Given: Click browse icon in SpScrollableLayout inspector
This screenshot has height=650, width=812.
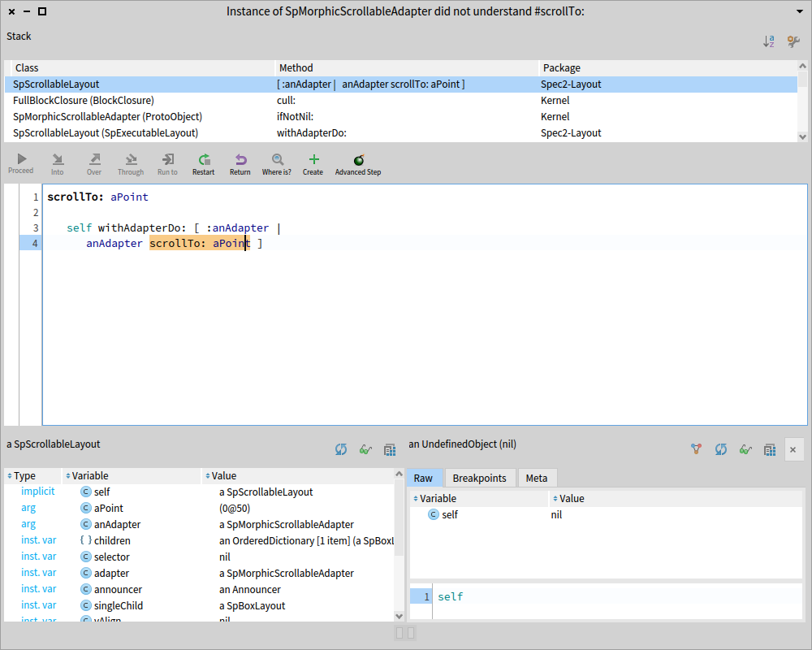Looking at the screenshot, I should (390, 449).
